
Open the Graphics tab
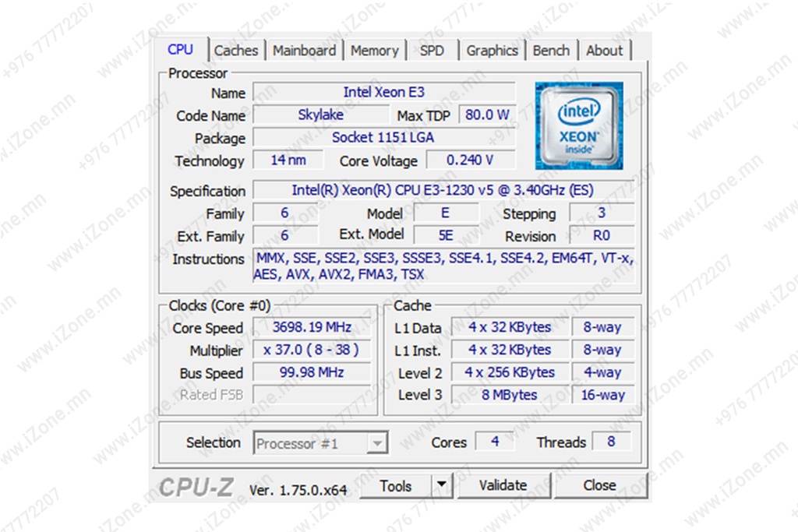[x=493, y=51]
